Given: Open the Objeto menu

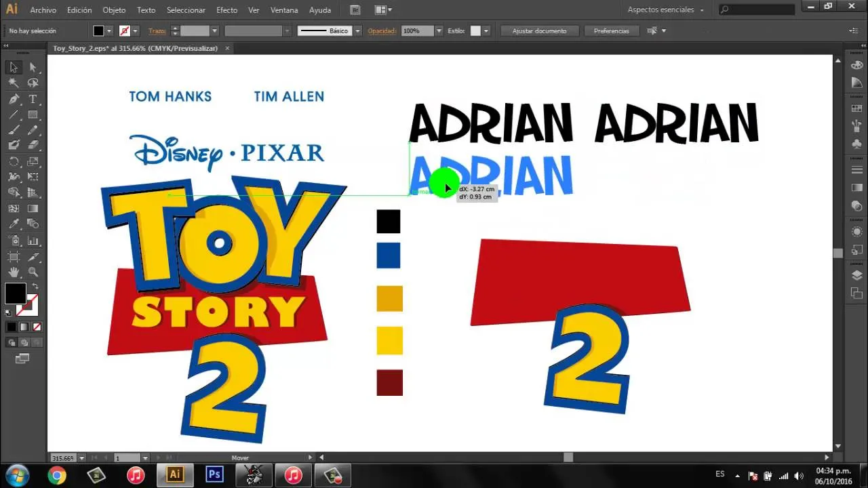Looking at the screenshot, I should 114,10.
